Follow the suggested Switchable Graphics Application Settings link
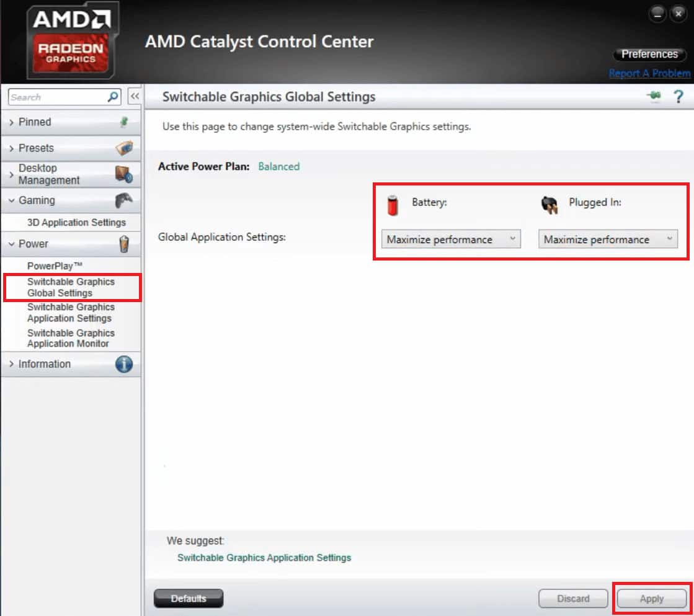This screenshot has height=616, width=694. pos(264,558)
